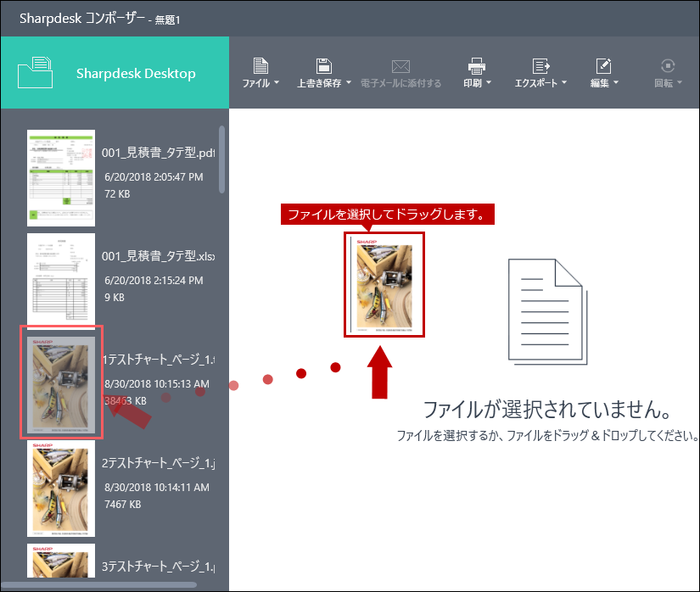Screen dimensions: 700x592
Task: Click file name 3テストチャート_ページ_1
Action: point(158,567)
